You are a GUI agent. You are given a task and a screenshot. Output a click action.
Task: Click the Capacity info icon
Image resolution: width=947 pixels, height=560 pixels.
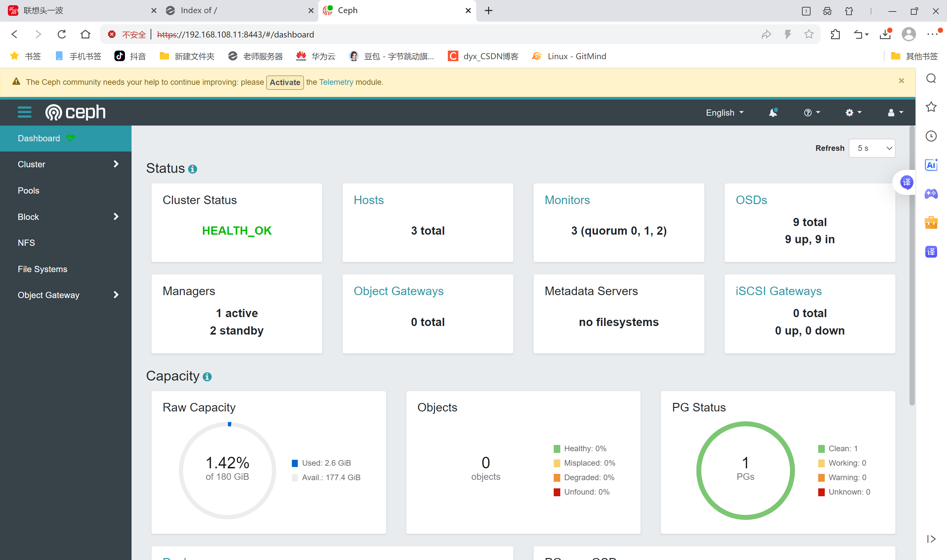coord(207,377)
